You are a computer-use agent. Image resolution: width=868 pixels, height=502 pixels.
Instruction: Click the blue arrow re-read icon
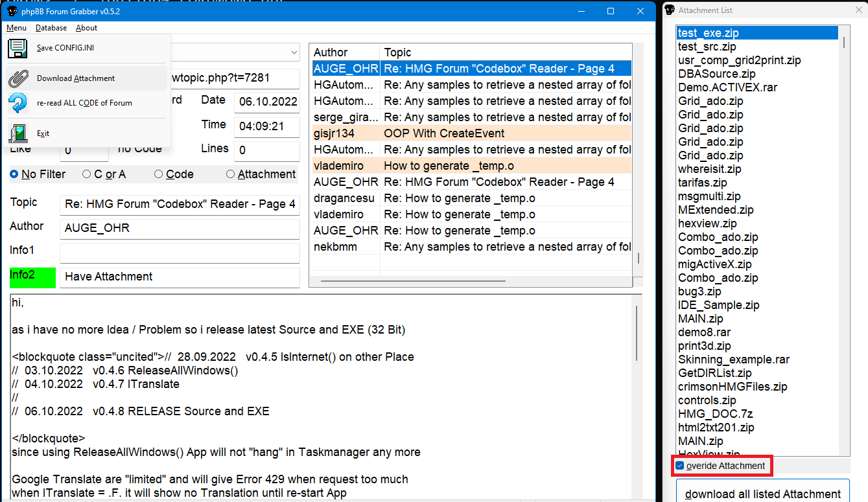pyautogui.click(x=18, y=103)
